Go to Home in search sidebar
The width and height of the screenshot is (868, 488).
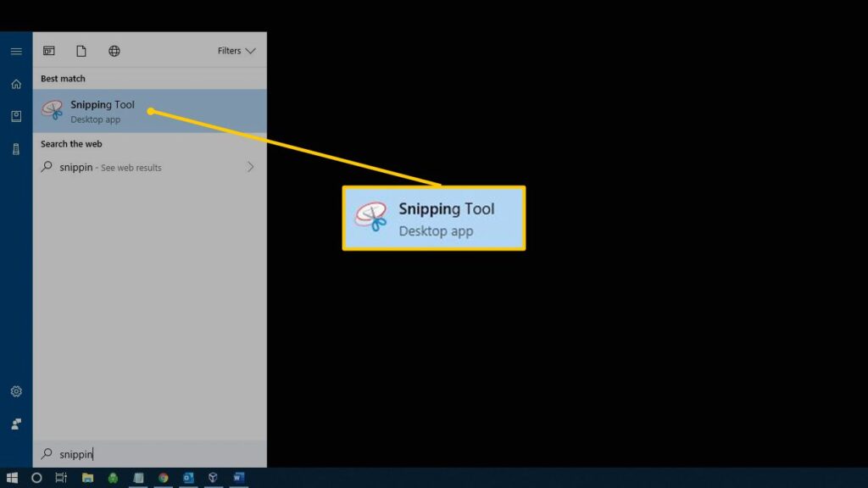tap(16, 84)
